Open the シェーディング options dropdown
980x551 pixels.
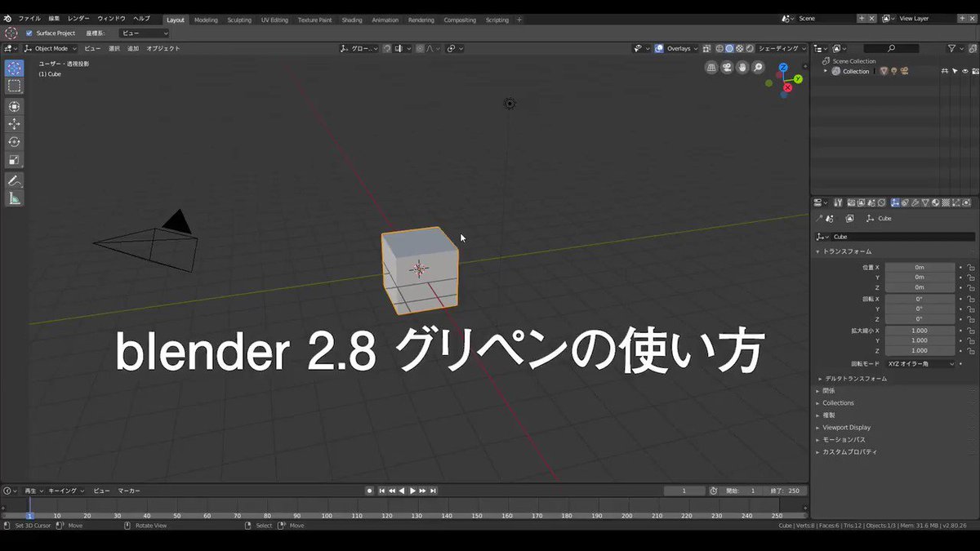click(782, 49)
